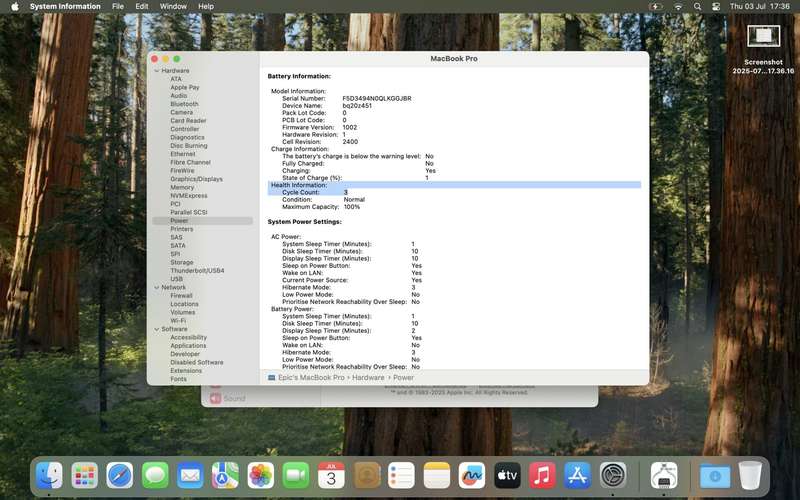Select Thunderbolt/USB4 in the sidebar

pyautogui.click(x=197, y=270)
